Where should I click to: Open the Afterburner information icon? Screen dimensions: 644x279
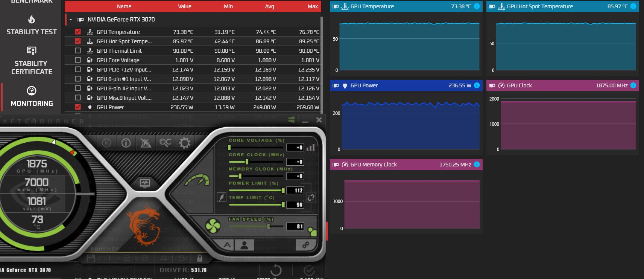(x=126, y=143)
